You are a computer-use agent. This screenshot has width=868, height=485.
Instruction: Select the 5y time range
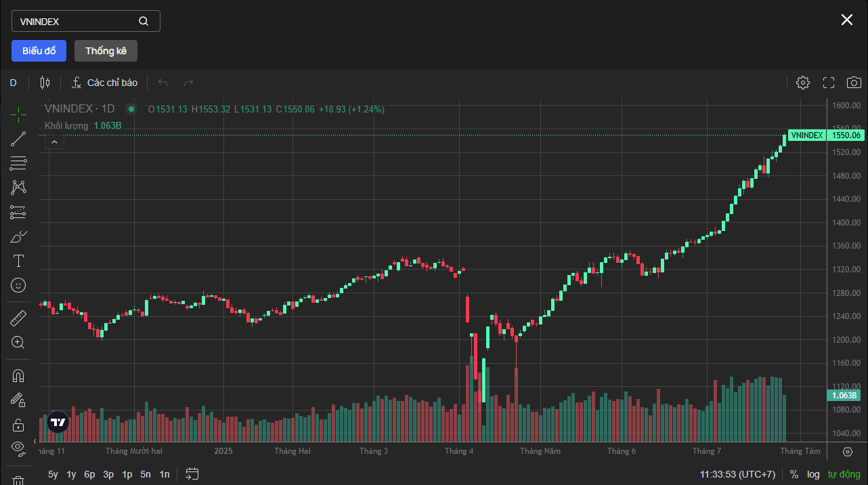(x=53, y=474)
